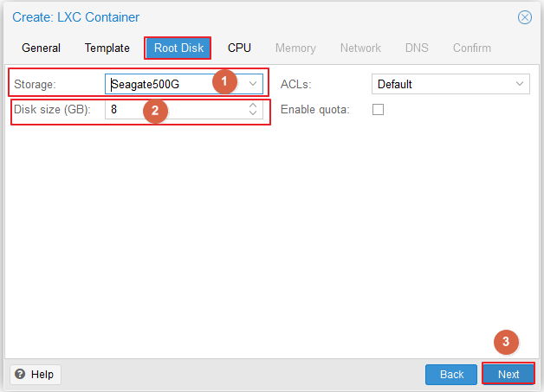Click the Next button
This screenshot has width=544, height=392.
pyautogui.click(x=508, y=375)
